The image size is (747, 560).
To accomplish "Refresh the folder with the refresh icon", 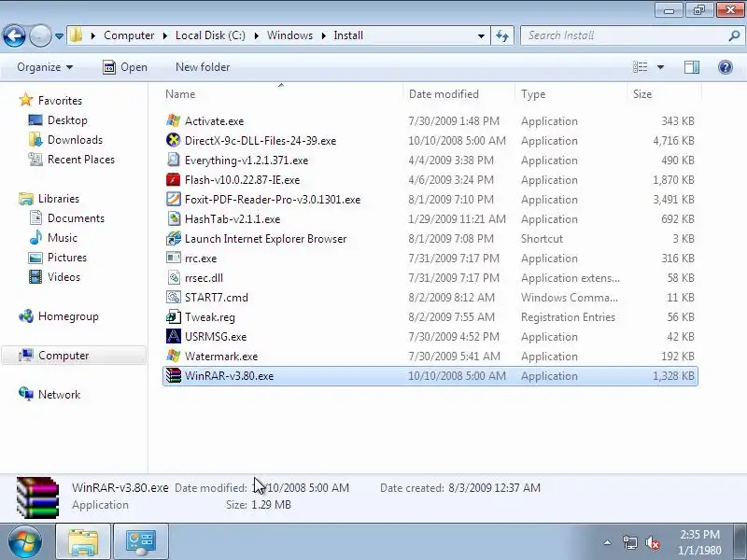I will point(502,35).
